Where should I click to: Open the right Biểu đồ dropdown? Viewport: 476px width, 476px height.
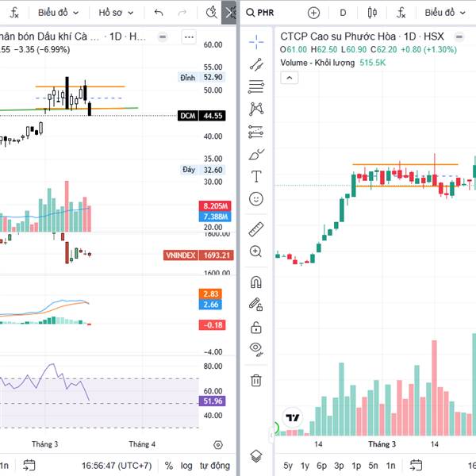[x=444, y=13]
